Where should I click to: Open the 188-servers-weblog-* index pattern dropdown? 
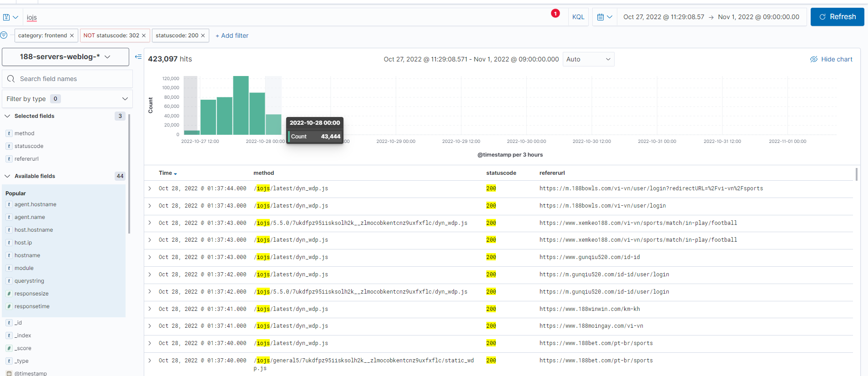[66, 57]
